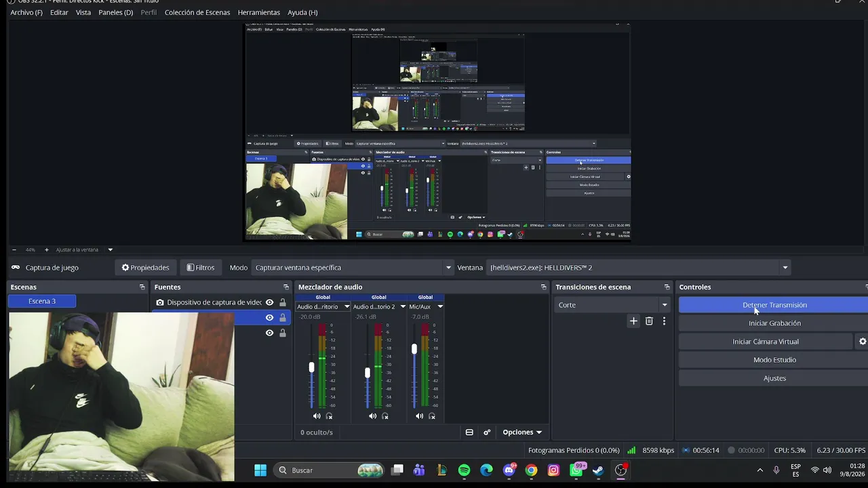
Task: Open Instagram from the taskbar
Action: point(553,470)
